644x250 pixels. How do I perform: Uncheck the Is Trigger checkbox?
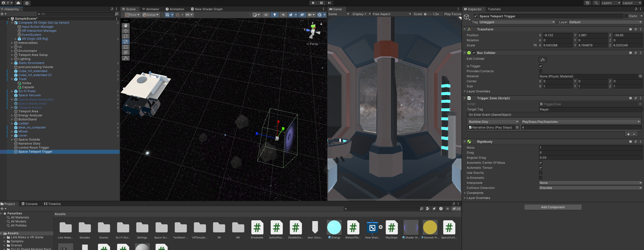(541, 66)
